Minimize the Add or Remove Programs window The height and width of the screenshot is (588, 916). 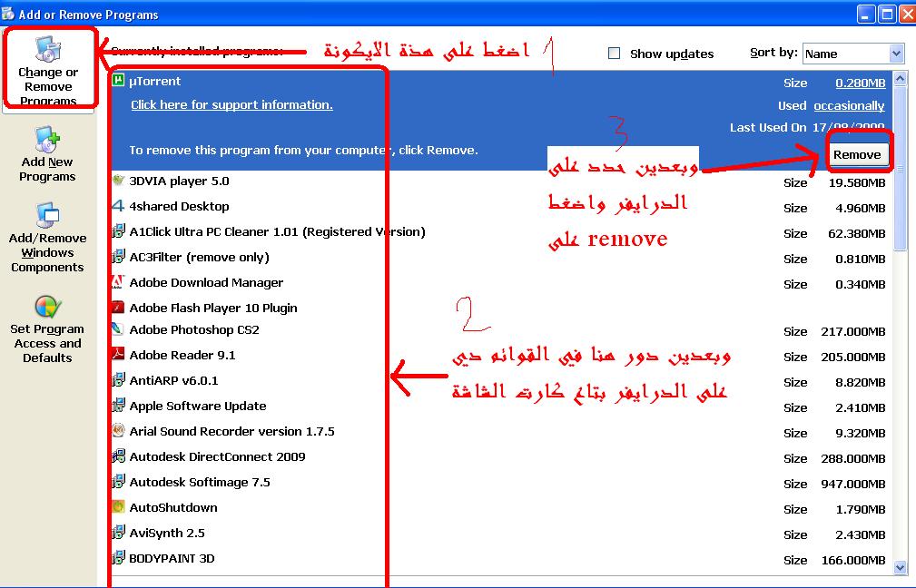point(866,14)
